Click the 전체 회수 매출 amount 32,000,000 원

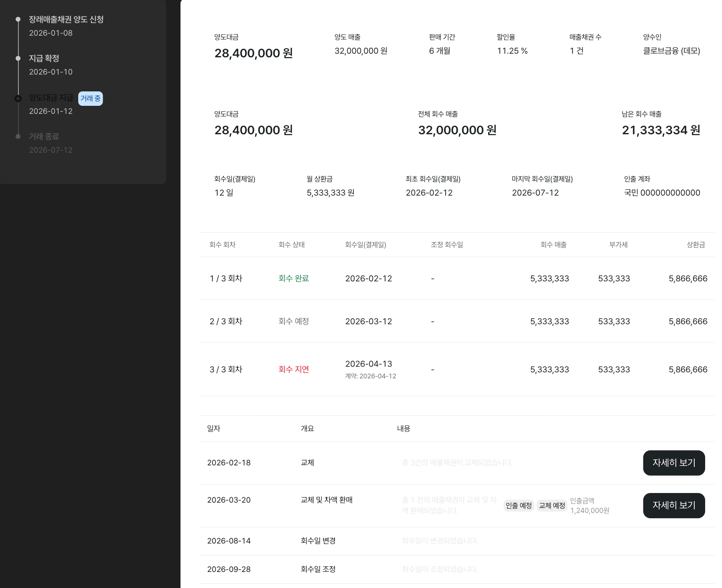click(457, 130)
